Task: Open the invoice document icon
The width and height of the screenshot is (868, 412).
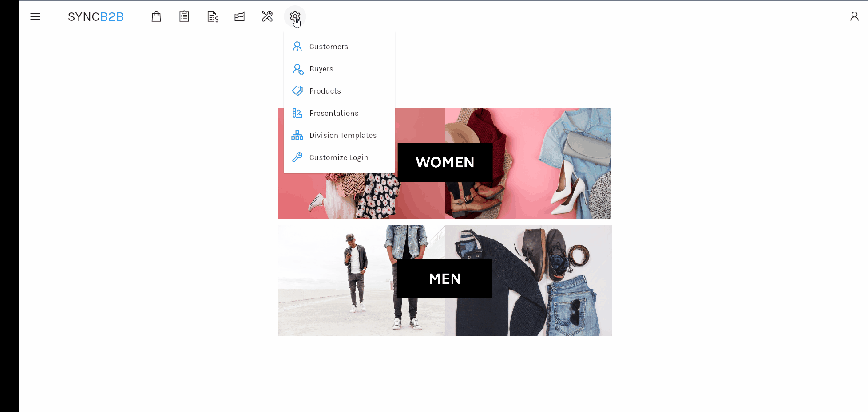Action: (x=213, y=16)
